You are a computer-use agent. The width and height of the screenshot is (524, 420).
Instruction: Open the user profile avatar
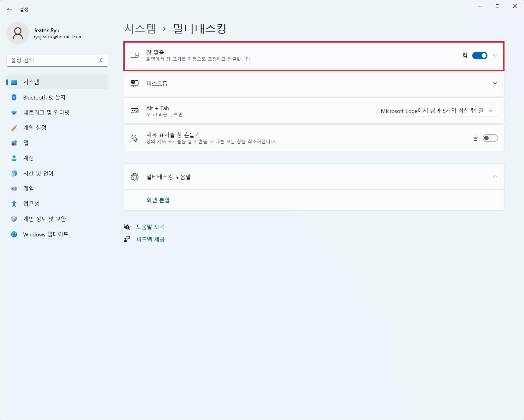pos(18,33)
